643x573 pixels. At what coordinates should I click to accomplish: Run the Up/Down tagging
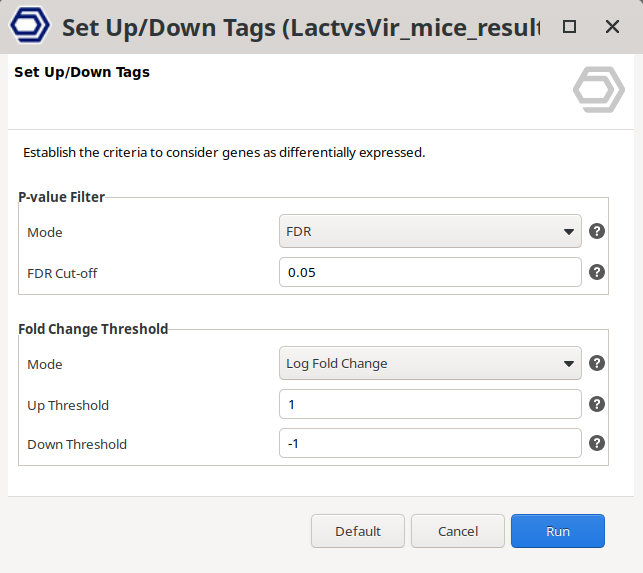click(x=557, y=531)
